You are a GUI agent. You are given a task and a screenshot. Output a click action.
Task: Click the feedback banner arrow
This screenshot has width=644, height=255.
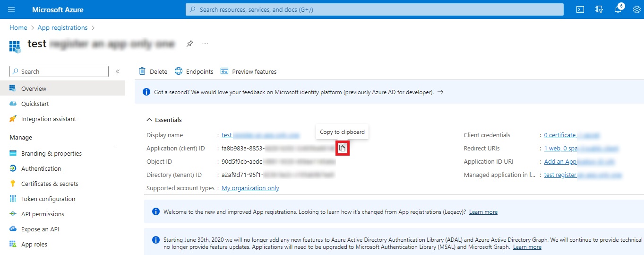click(x=440, y=92)
